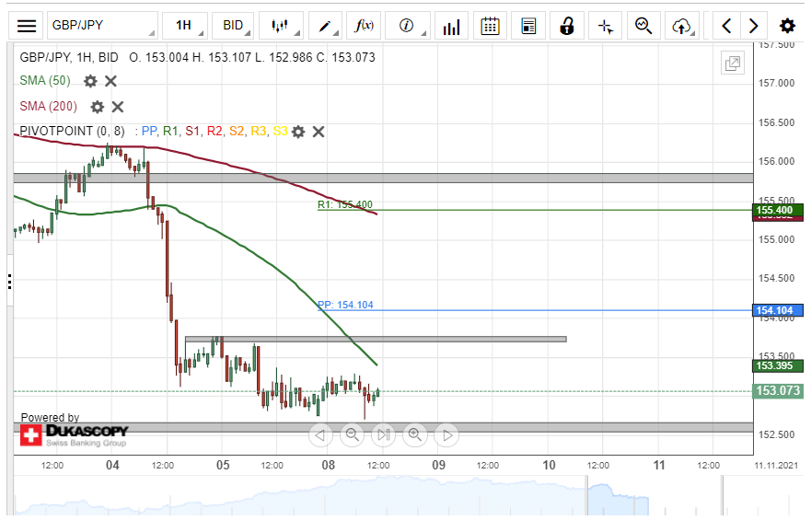Click the OHLC values header text

[252, 57]
